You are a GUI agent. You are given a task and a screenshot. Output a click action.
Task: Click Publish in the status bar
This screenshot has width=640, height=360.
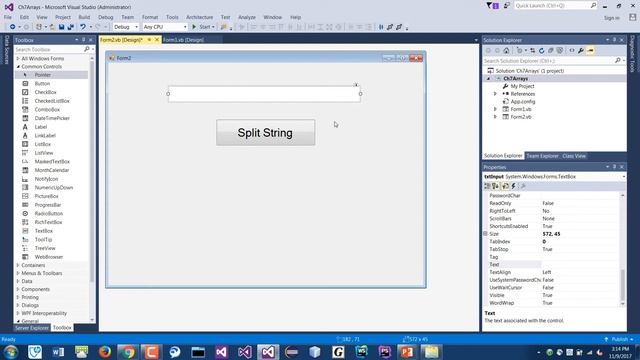pos(619,339)
